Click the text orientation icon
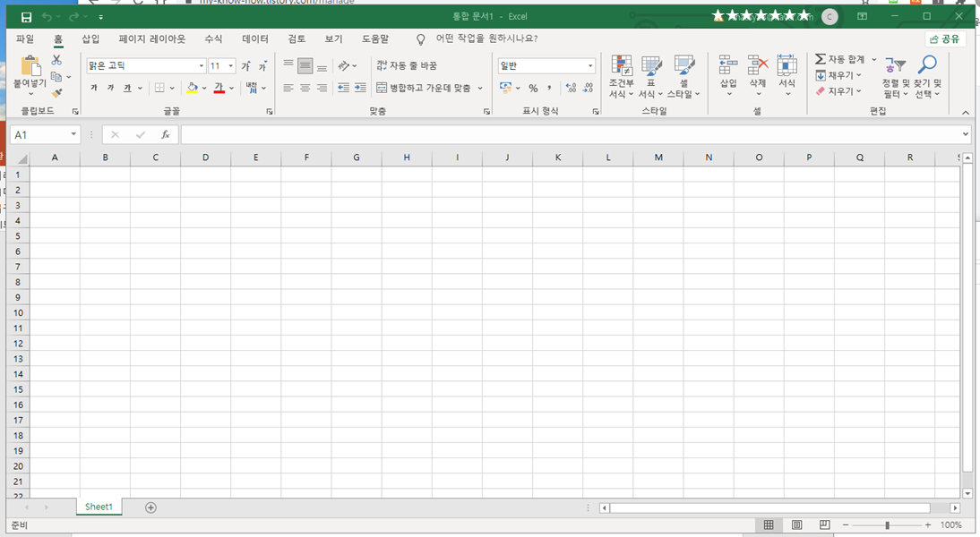 (x=344, y=65)
